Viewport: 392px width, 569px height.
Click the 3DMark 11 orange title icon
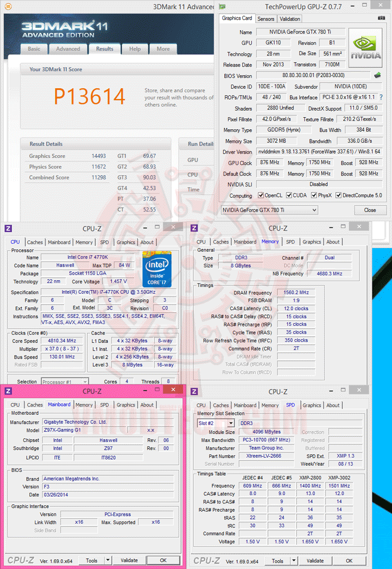(8, 7)
